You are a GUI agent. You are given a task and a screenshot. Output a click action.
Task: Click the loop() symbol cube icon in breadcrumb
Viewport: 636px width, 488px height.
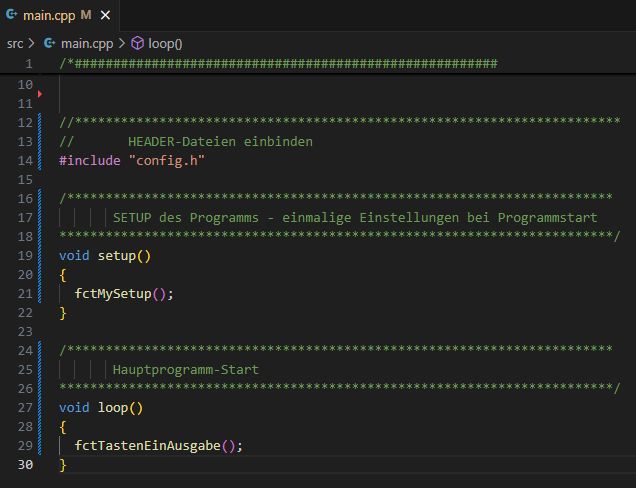(x=137, y=43)
